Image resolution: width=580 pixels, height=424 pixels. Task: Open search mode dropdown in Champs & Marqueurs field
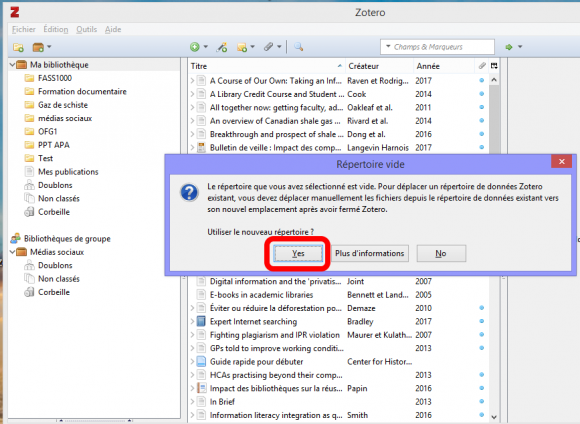[x=388, y=47]
